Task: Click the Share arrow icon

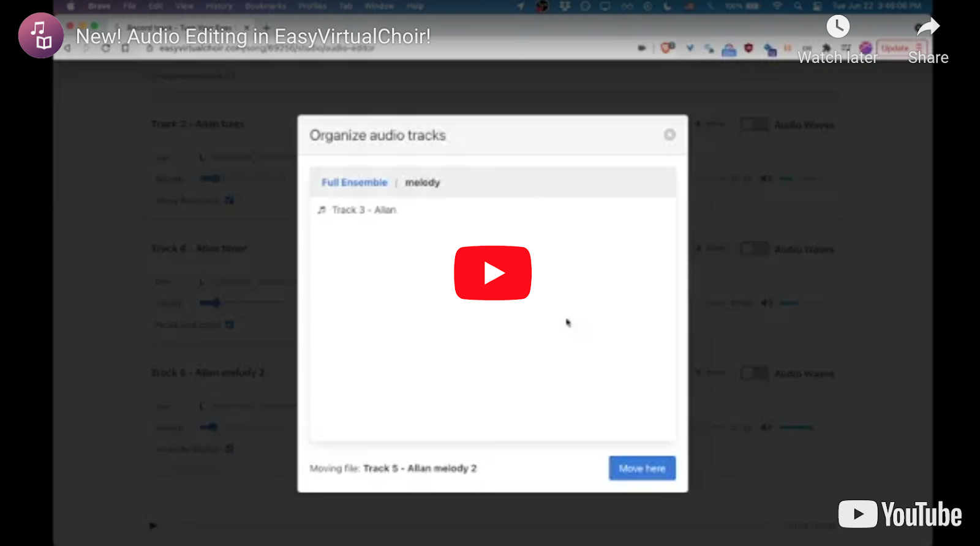Action: pos(928,26)
